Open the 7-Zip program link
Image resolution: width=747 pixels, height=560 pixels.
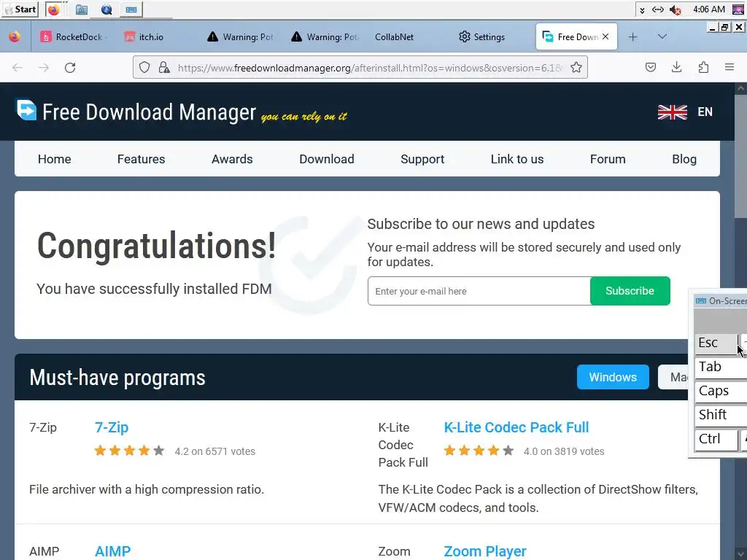pos(112,427)
